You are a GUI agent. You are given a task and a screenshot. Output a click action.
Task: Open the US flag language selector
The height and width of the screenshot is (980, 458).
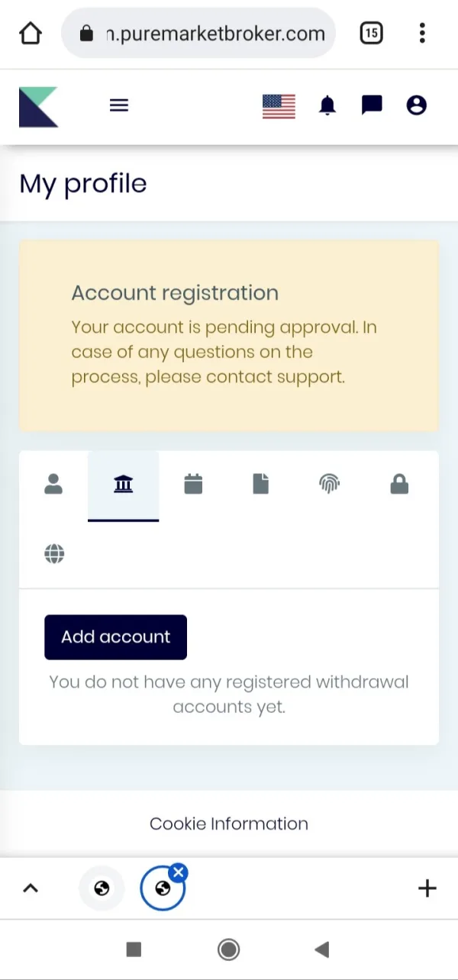pyautogui.click(x=279, y=106)
